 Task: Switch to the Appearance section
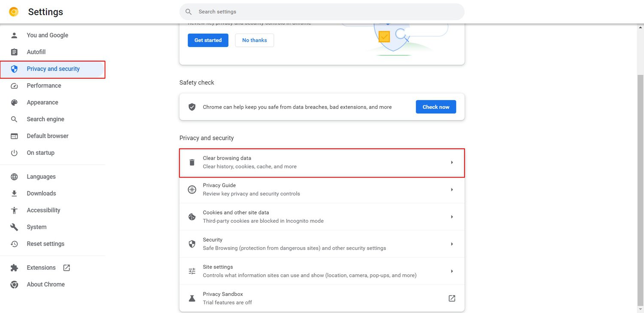tap(43, 102)
